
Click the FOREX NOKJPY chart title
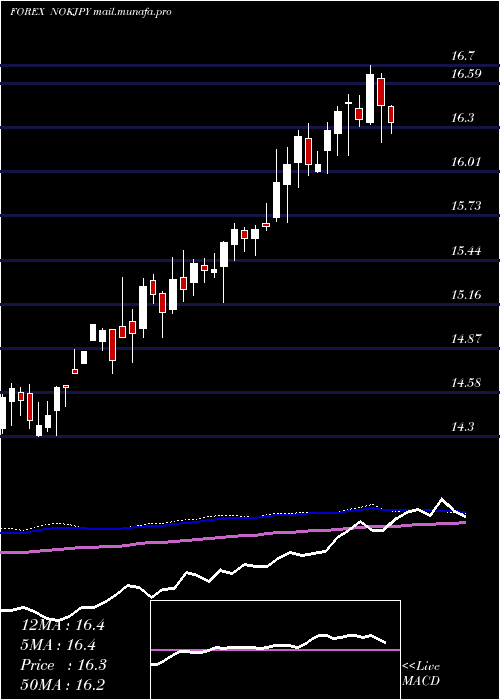click(x=51, y=12)
